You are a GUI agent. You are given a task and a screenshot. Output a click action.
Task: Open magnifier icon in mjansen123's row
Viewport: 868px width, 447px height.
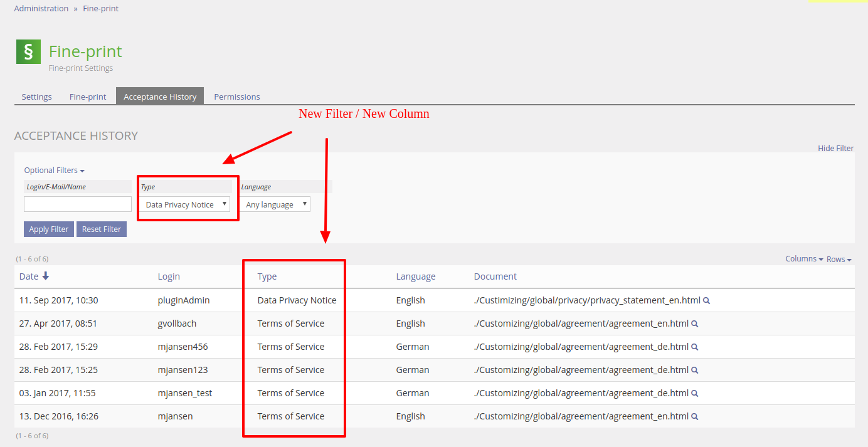(695, 371)
